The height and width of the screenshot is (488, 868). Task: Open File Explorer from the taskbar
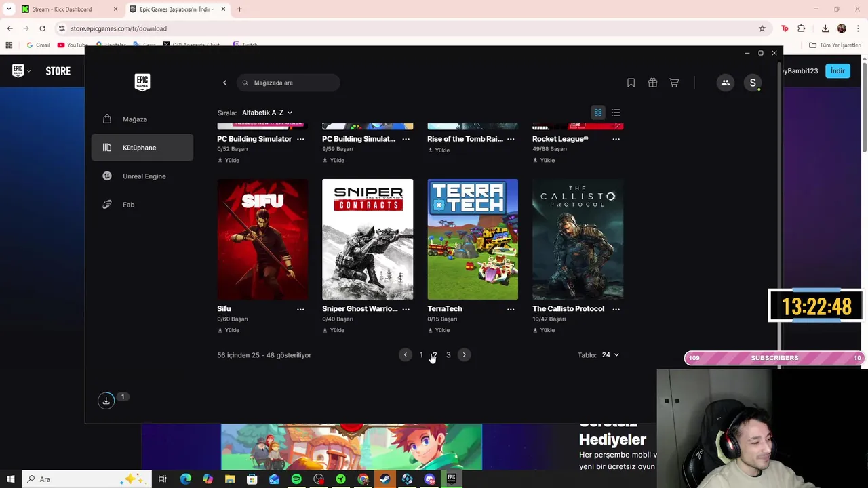tap(230, 479)
